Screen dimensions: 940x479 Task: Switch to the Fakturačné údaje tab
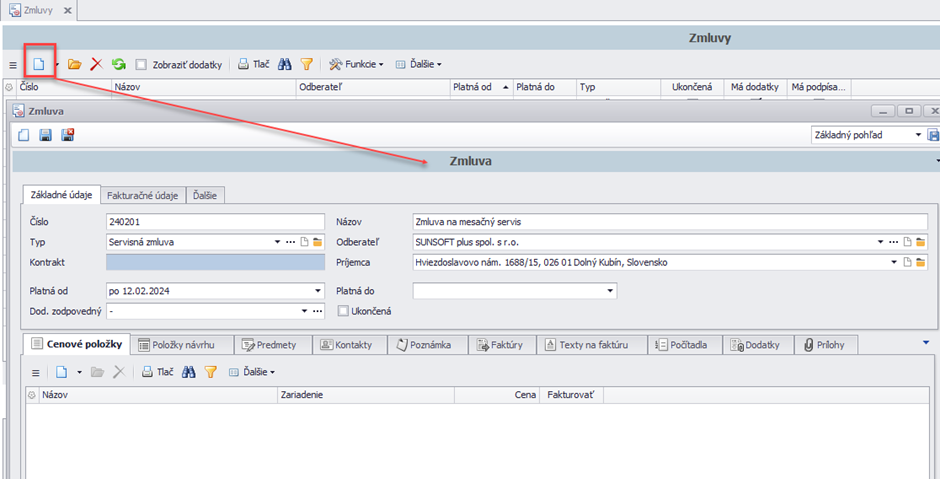click(x=145, y=195)
